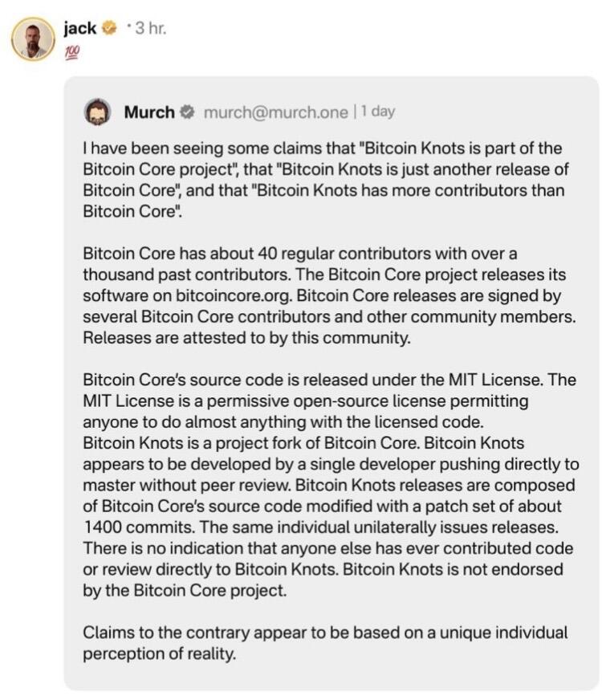Open the Murch display name link
The width and height of the screenshot is (602, 700).
click(149, 112)
